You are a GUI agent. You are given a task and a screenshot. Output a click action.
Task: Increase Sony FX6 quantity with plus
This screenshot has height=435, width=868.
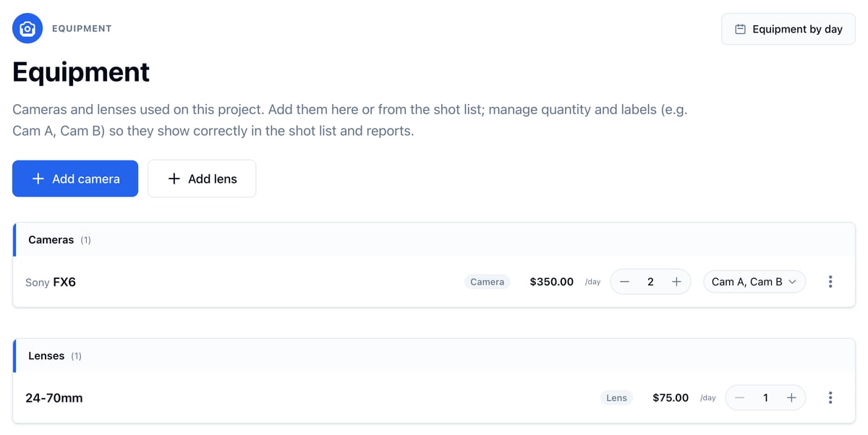click(676, 282)
